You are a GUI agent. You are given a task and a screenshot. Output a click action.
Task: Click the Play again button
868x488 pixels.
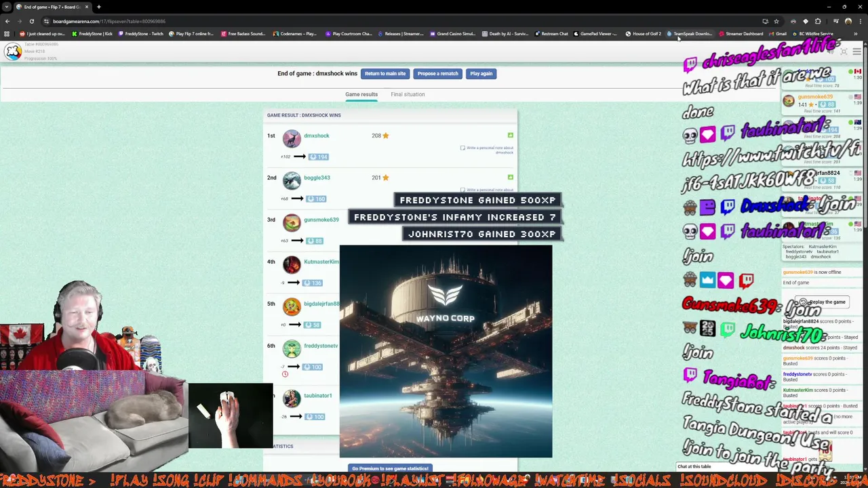click(481, 73)
